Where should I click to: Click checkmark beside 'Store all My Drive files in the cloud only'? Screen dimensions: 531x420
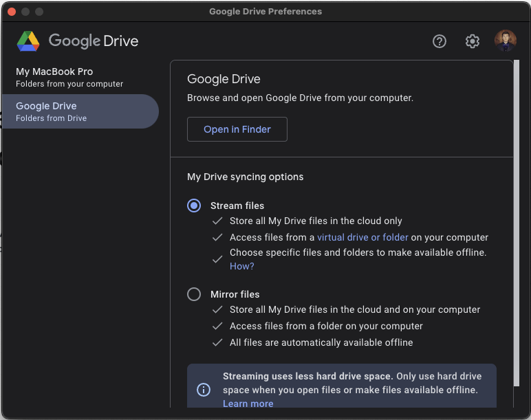217,221
